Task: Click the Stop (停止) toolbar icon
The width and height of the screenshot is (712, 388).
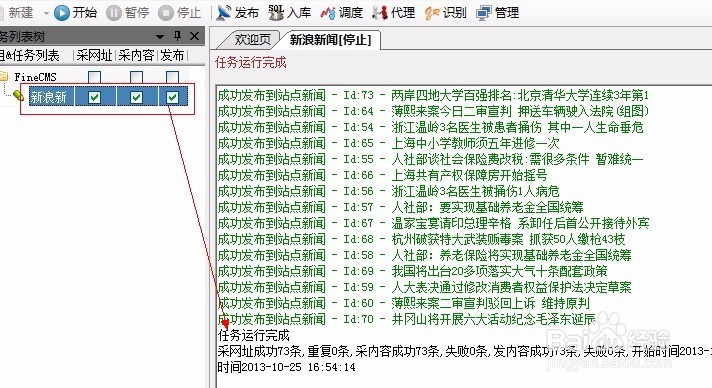Action: tap(166, 13)
